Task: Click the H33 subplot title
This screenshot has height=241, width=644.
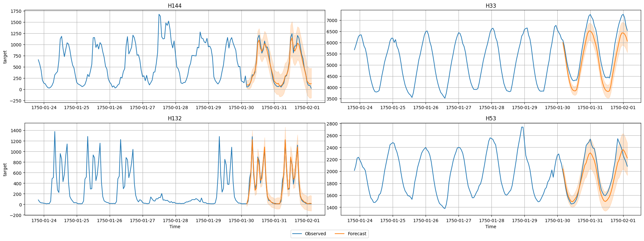Action: pyautogui.click(x=491, y=6)
